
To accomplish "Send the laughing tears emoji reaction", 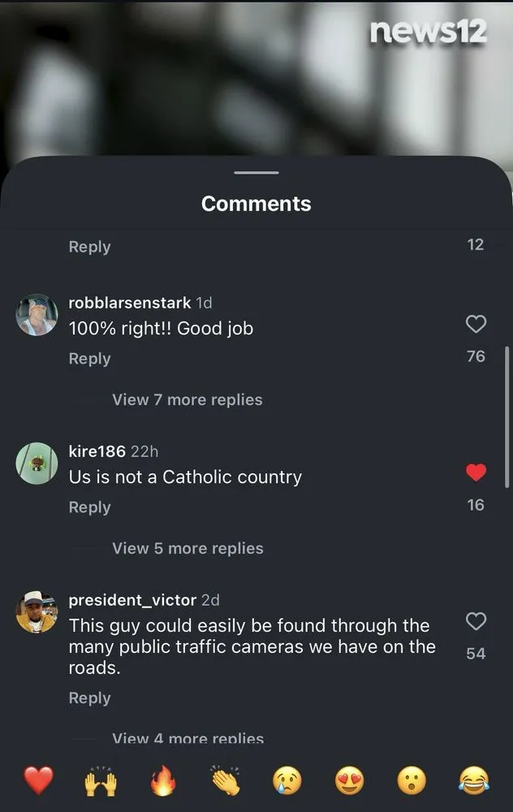I will 474,780.
